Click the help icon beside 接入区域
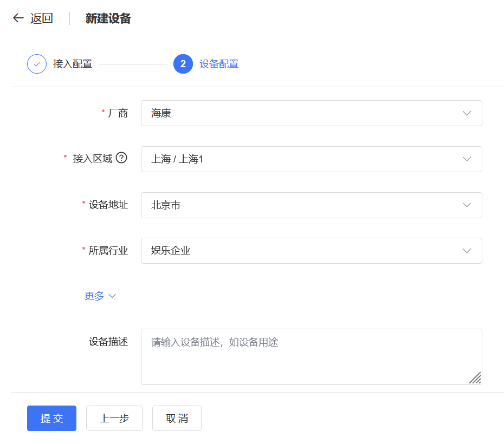Screen dimensions: 504x444 (121, 158)
